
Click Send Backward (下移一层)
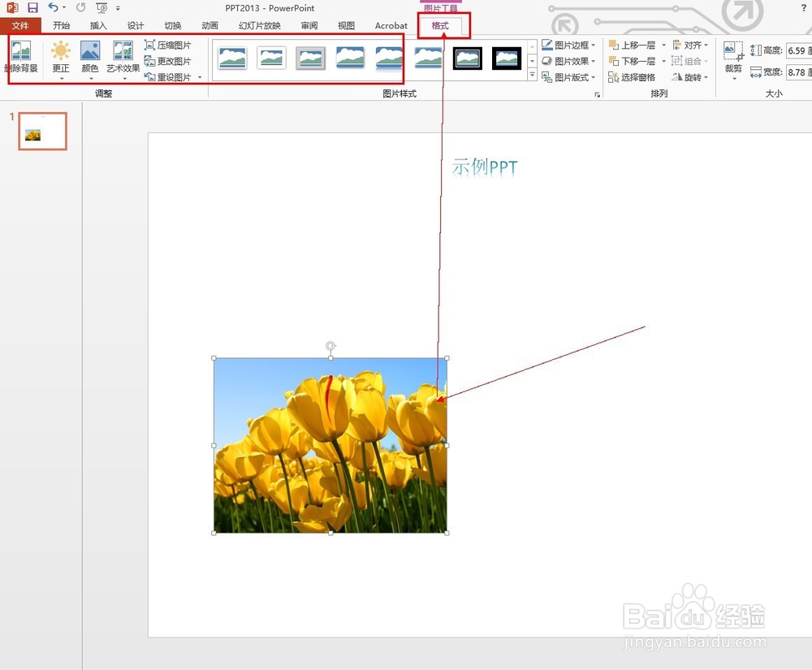click(632, 61)
